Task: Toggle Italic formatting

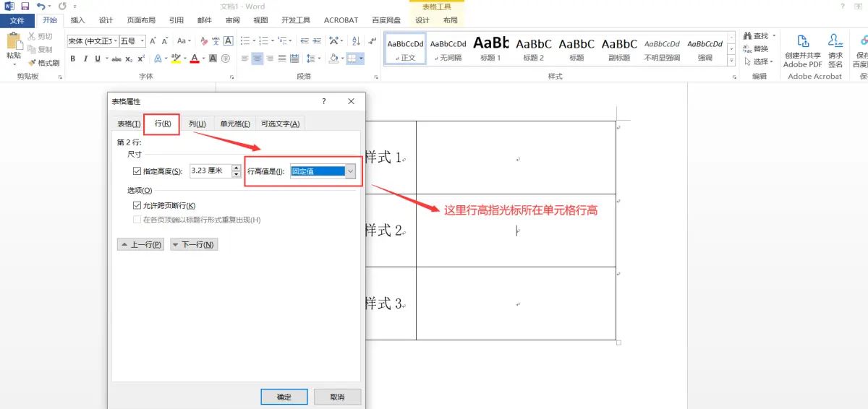Action: pyautogui.click(x=85, y=58)
